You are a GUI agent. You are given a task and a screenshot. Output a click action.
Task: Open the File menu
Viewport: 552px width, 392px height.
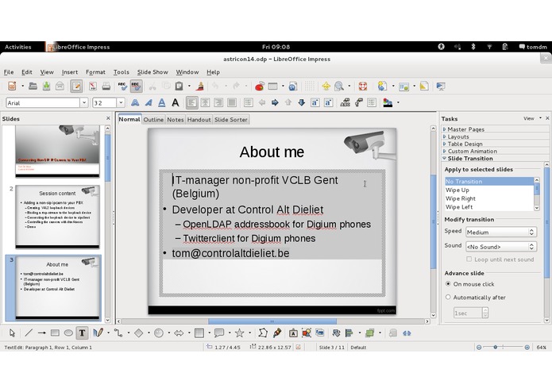pyautogui.click(x=9, y=71)
